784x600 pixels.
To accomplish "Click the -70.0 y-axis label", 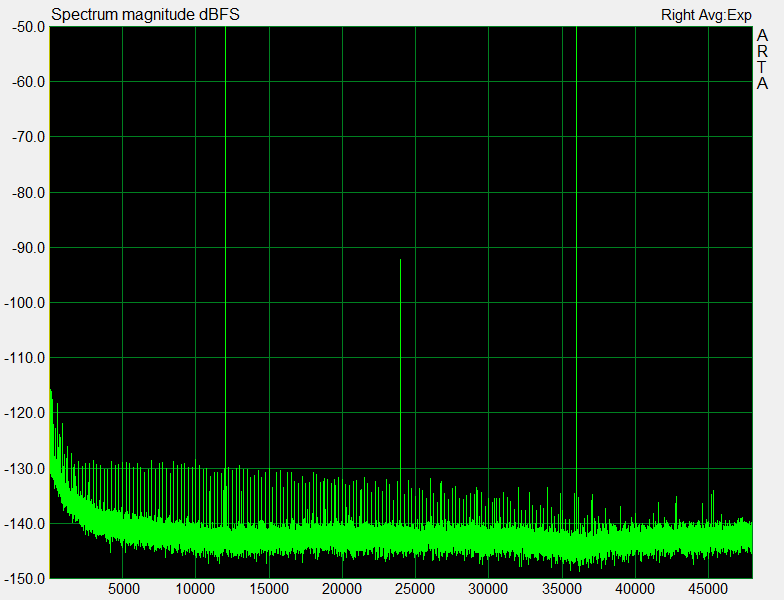I will [x=28, y=136].
